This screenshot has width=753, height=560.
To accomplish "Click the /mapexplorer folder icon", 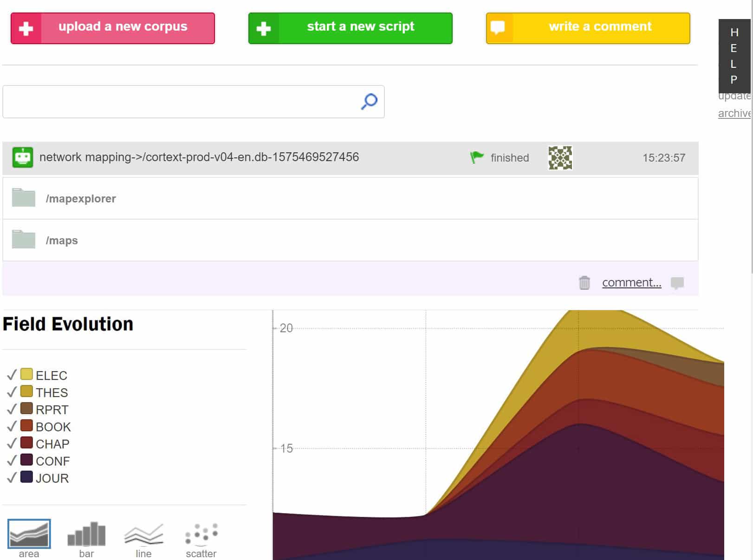I will click(24, 197).
